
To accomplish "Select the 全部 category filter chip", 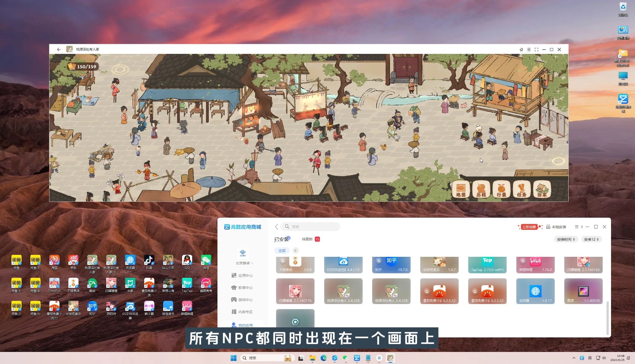I will point(282,250).
